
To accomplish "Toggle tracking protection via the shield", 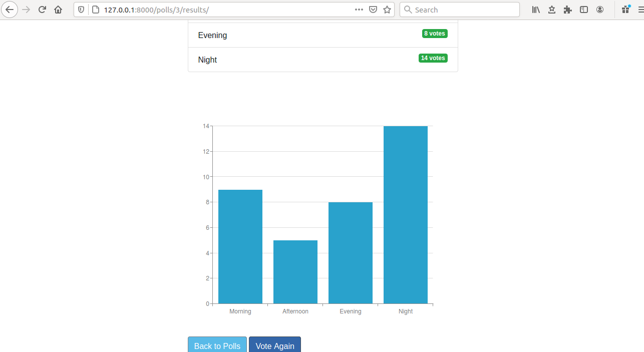I will tap(81, 10).
